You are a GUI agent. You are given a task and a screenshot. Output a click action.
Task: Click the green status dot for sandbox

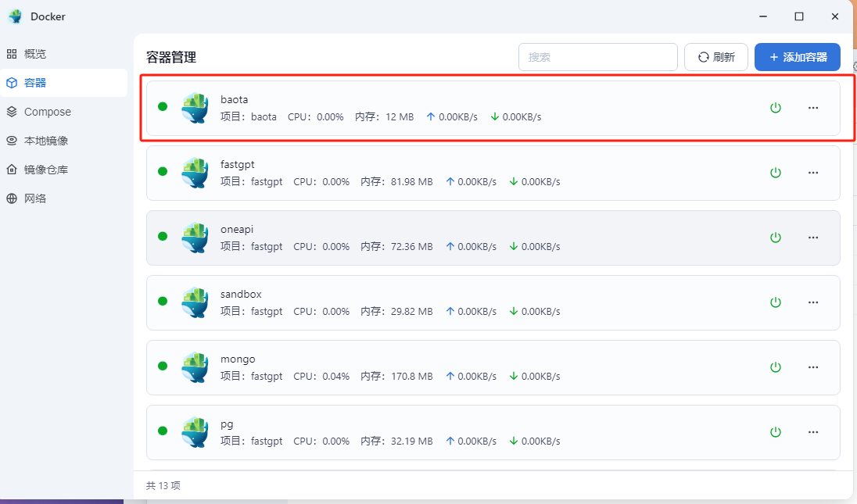point(163,301)
